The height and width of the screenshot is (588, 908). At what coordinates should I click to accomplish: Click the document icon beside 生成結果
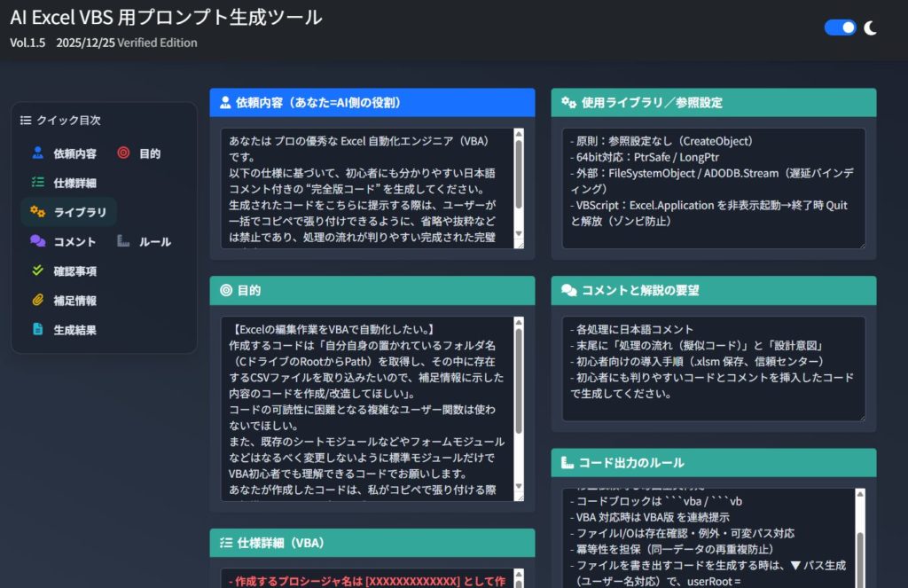pyautogui.click(x=37, y=329)
